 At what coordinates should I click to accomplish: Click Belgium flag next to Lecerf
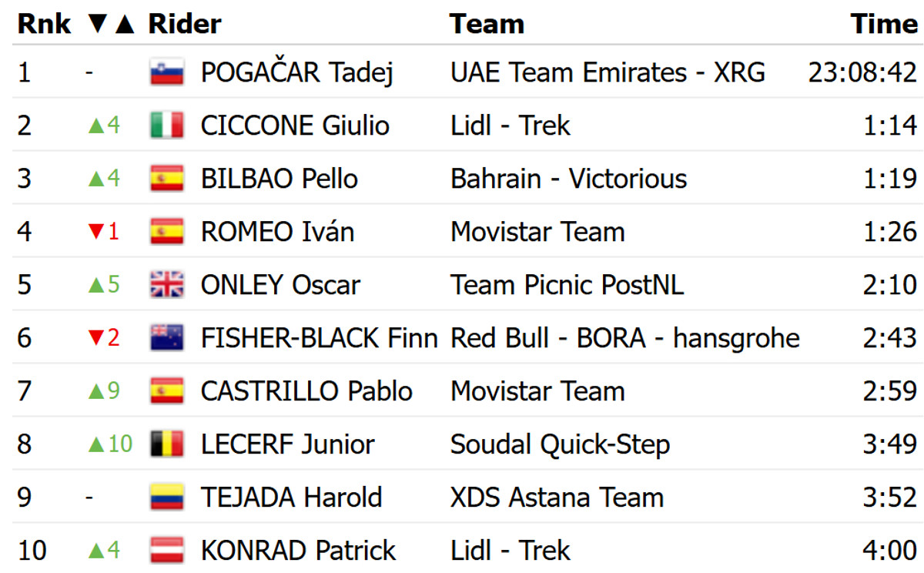coord(167,444)
